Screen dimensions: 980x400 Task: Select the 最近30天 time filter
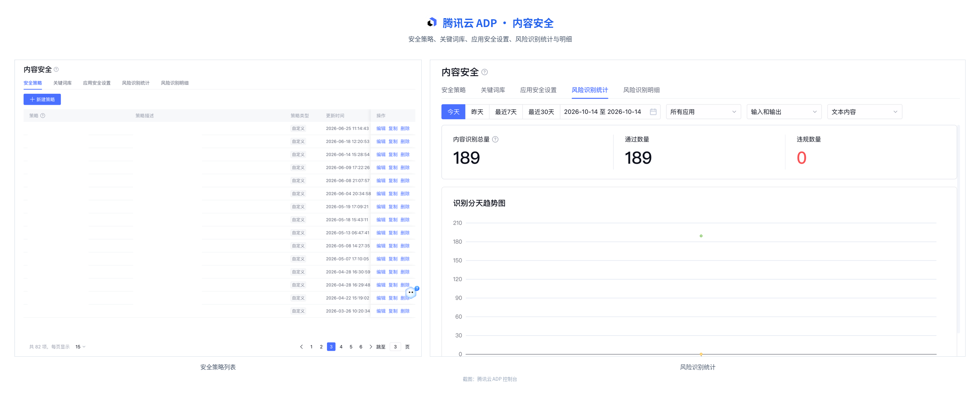(x=541, y=112)
